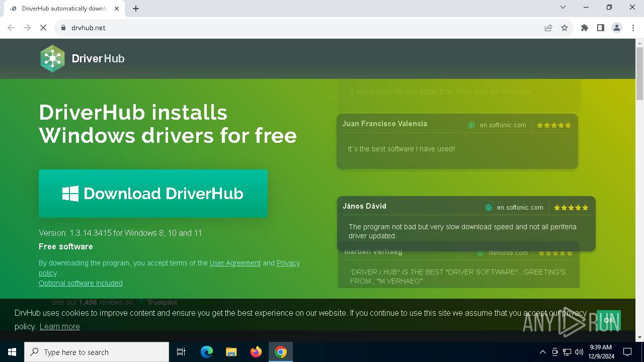Open the Chrome three-dot menu

click(633, 28)
